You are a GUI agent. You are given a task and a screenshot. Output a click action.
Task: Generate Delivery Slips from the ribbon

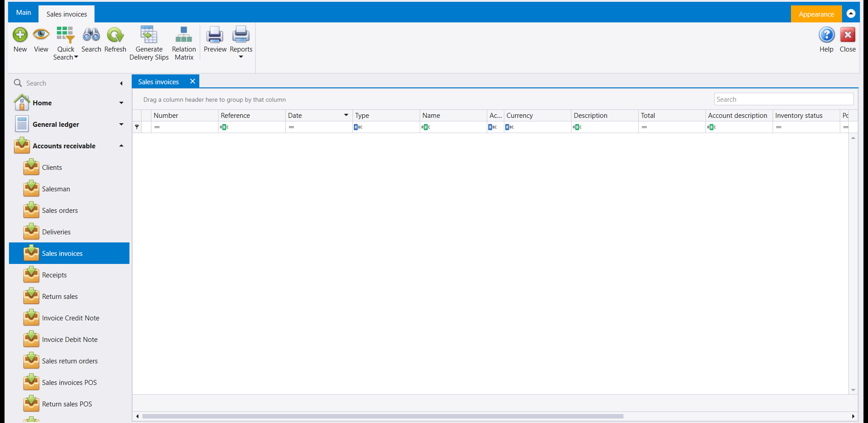149,43
